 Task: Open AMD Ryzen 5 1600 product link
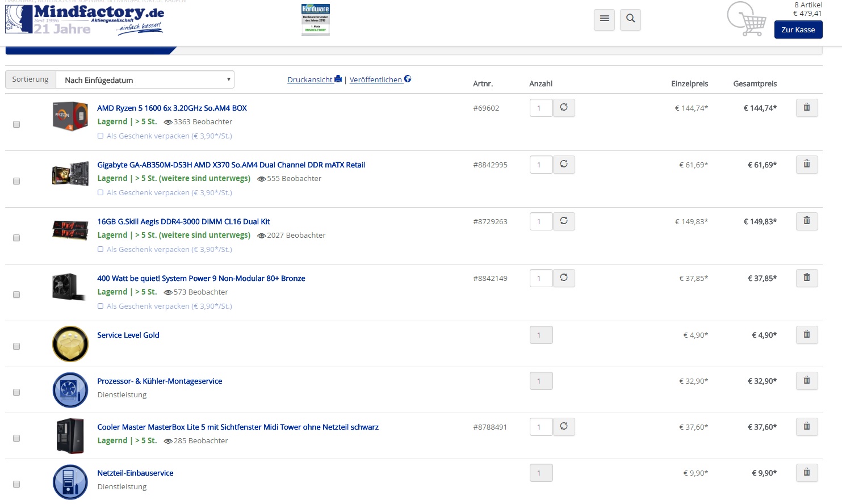tap(172, 108)
